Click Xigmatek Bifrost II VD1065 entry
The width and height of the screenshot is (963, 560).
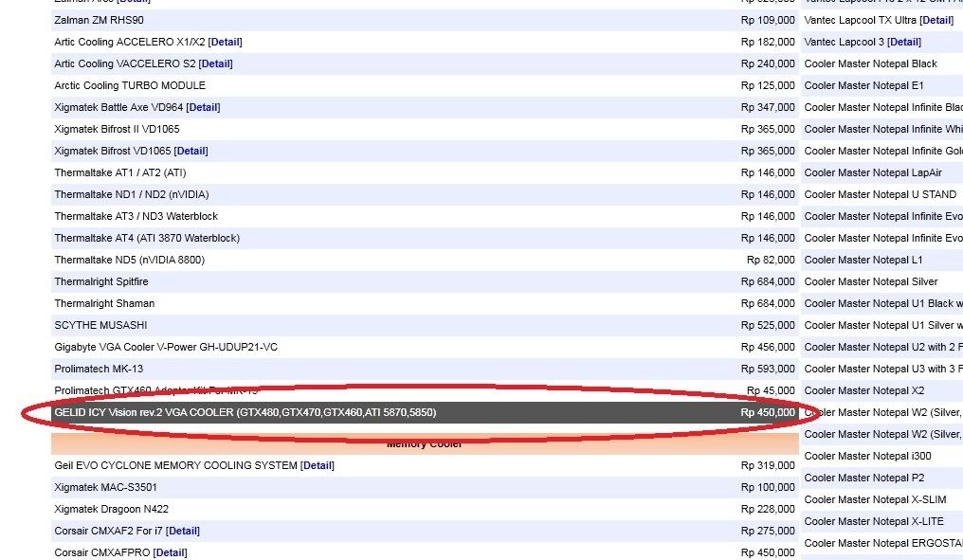pyautogui.click(x=117, y=129)
